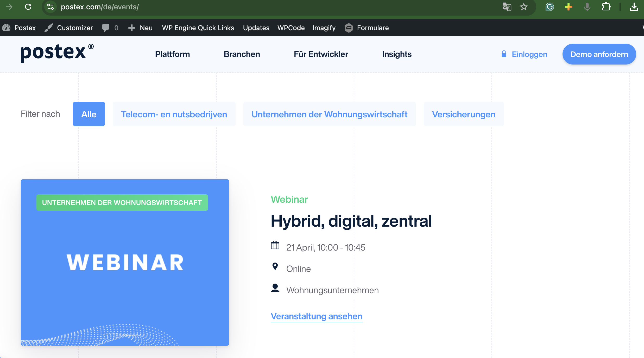644x358 pixels.
Task: Follow the Veranstaltung ansehen link
Action: tap(317, 316)
